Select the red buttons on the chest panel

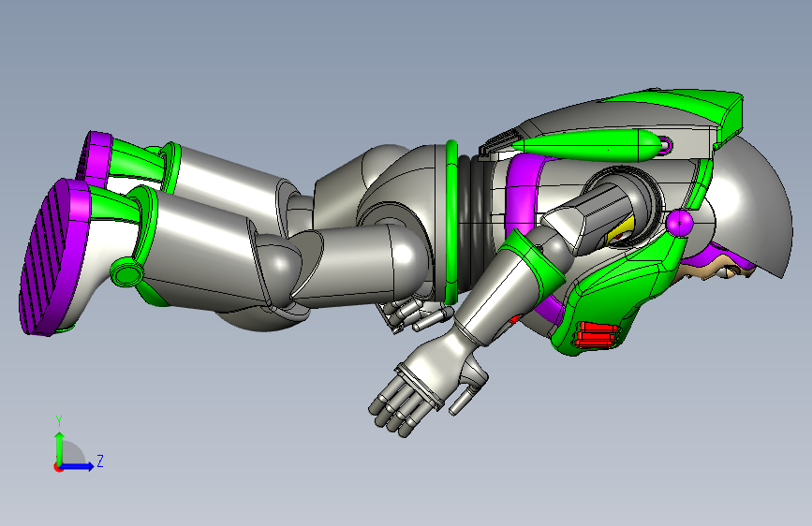596,334
